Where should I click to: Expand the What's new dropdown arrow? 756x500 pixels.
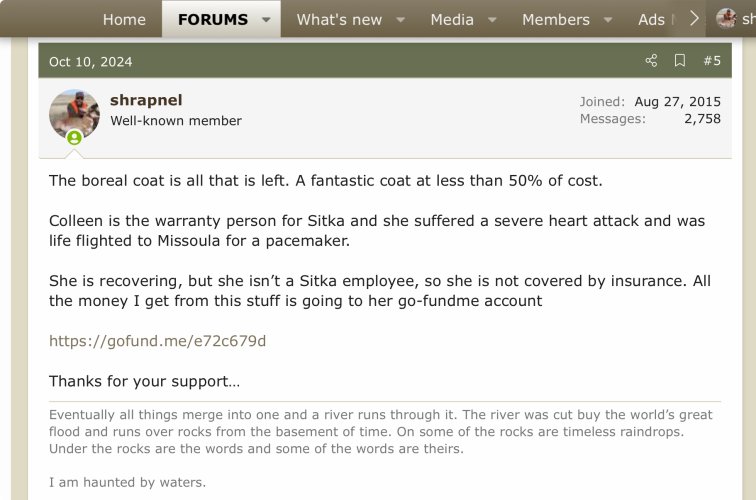click(x=400, y=20)
